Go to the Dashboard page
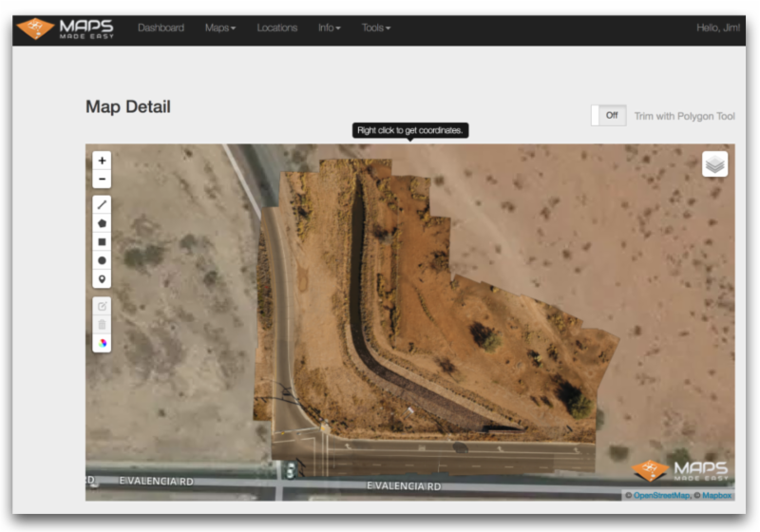The image size is (760, 532). (161, 28)
